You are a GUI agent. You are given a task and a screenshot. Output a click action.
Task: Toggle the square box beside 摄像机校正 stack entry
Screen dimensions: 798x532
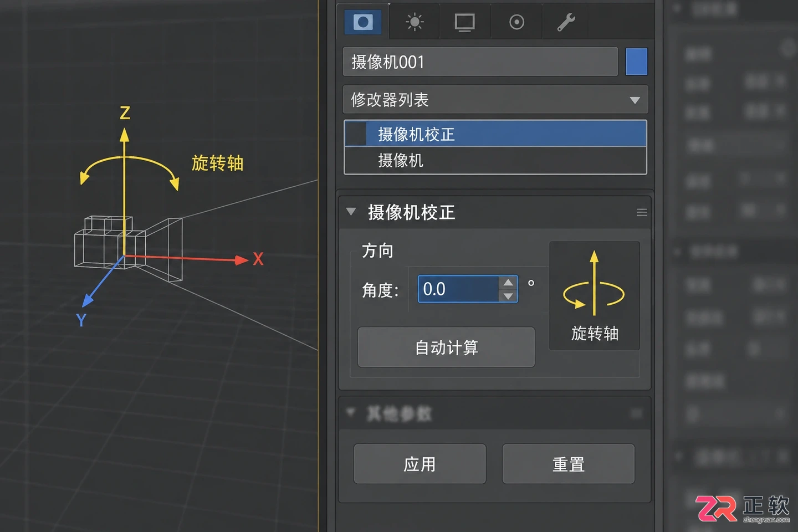356,134
